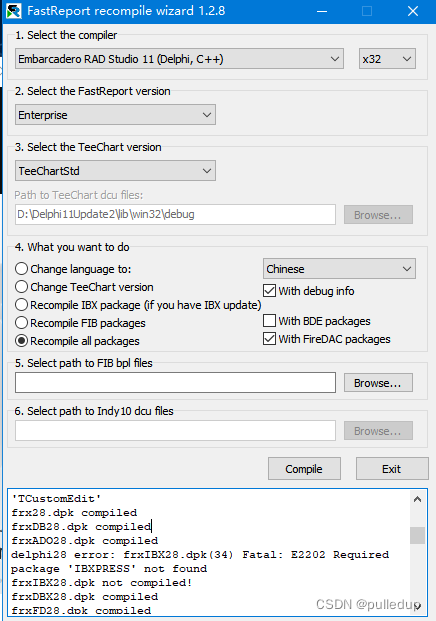Screen dimensions: 436x621
Task: Click the FIB bpl path input field
Action: 175,383
